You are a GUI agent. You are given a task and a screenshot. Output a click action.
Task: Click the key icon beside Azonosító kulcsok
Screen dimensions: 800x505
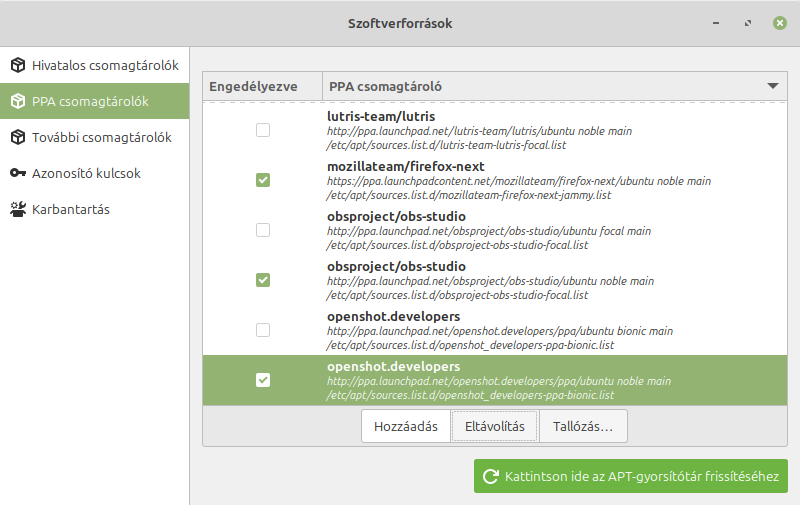coord(18,173)
